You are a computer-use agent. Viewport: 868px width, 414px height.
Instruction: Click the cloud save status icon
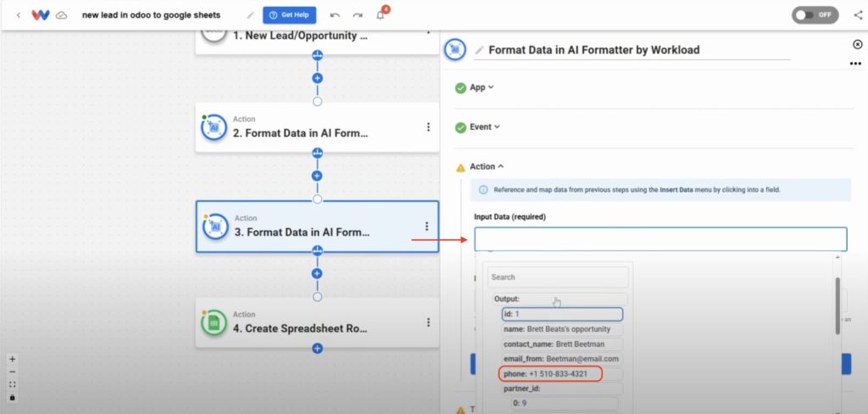tap(61, 15)
